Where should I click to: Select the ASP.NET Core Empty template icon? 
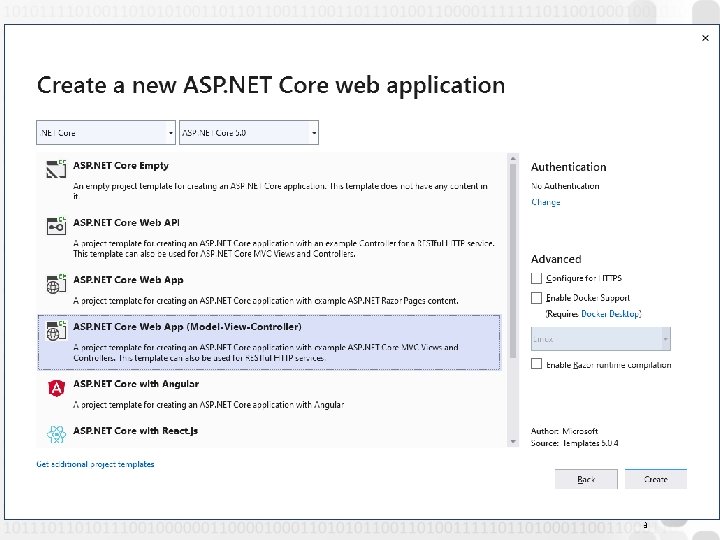tap(56, 170)
